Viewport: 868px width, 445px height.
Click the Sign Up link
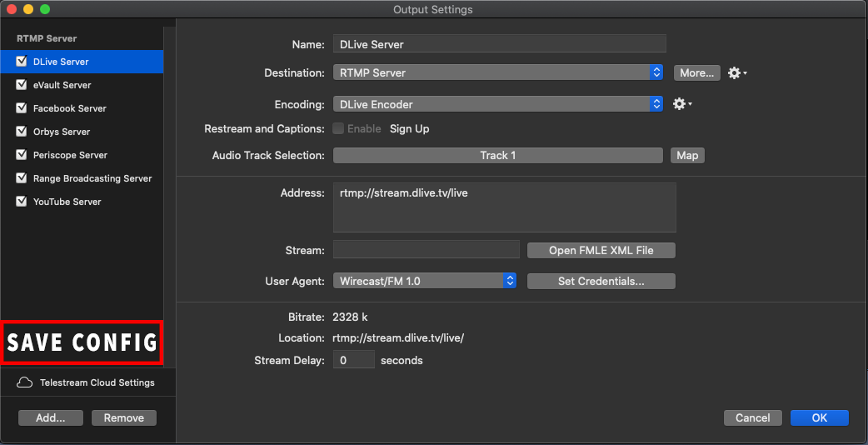(410, 129)
